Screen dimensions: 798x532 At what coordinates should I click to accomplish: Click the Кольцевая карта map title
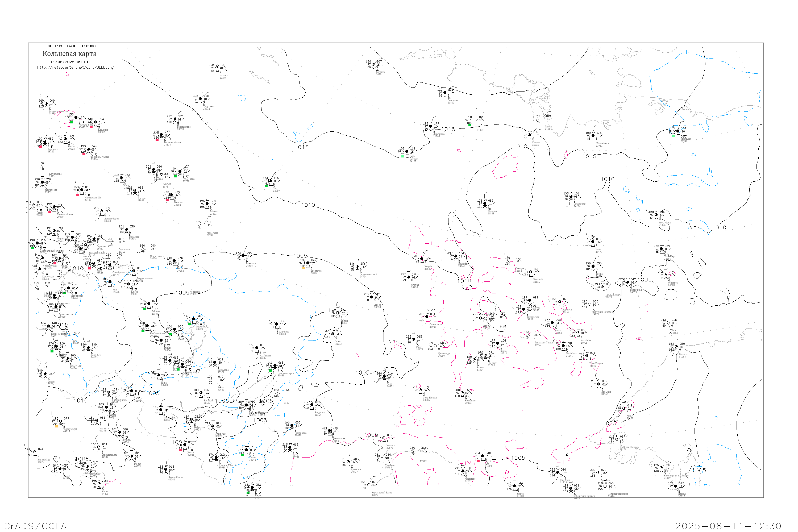click(69, 54)
